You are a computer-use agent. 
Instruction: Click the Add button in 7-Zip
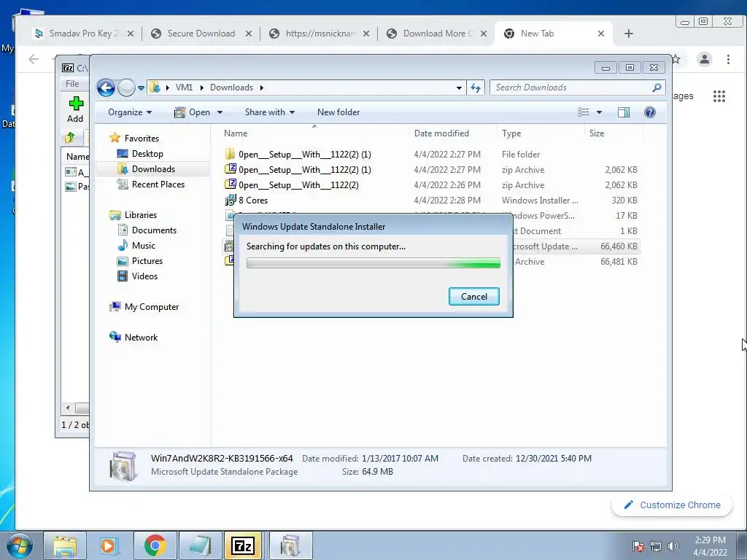coord(75,109)
